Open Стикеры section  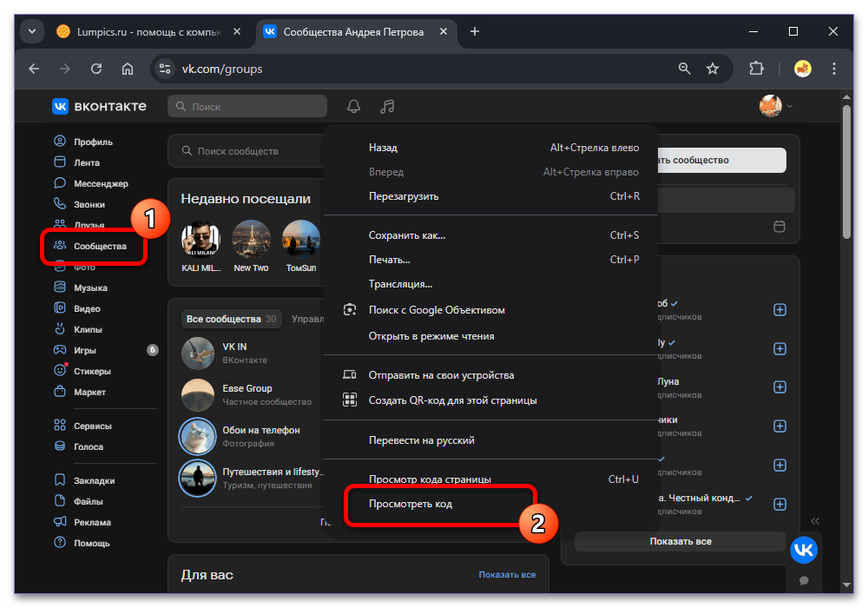click(82, 371)
